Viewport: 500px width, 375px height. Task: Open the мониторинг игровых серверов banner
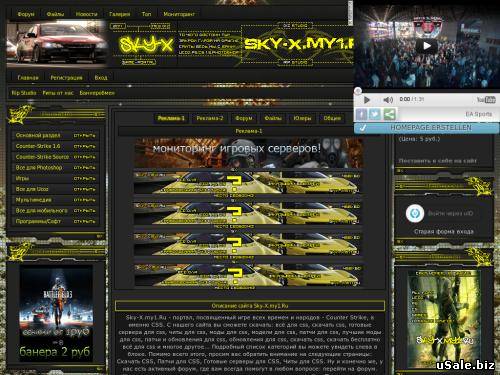[248, 153]
